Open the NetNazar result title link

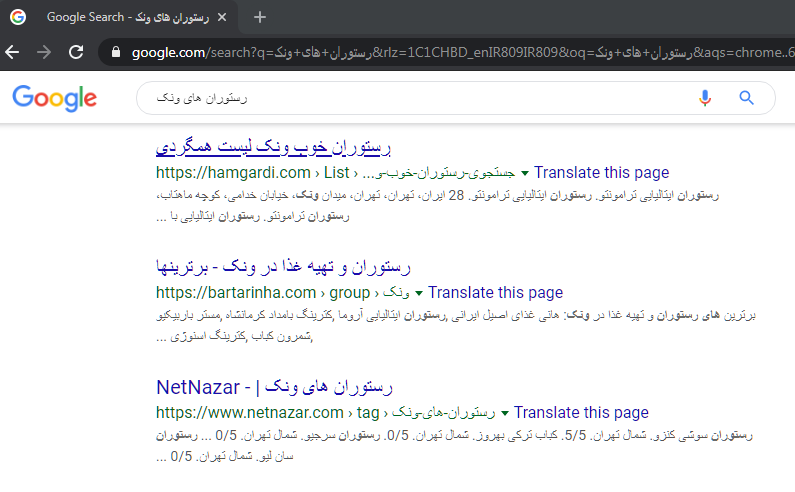coord(274,387)
